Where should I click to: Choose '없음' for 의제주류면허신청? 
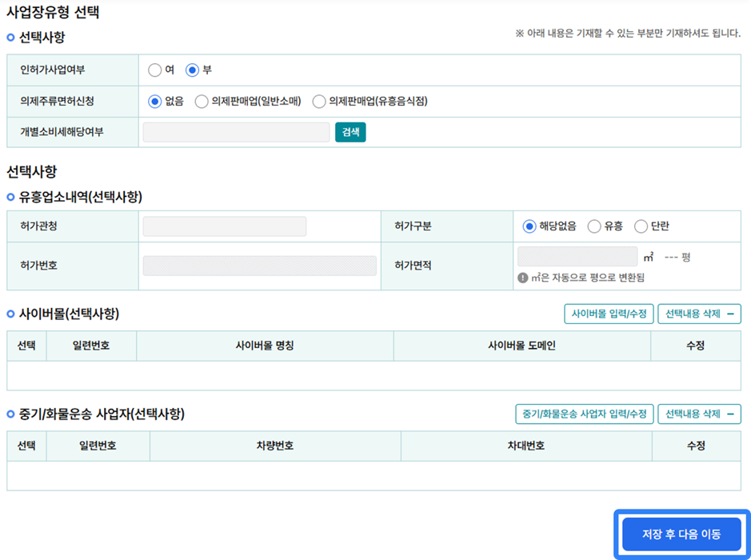(155, 101)
